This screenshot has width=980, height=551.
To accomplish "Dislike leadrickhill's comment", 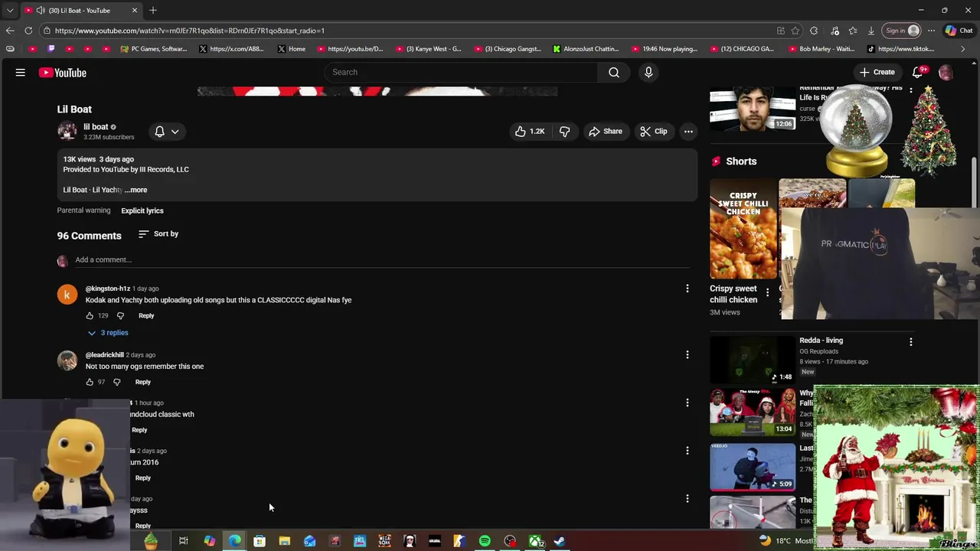I will (117, 382).
